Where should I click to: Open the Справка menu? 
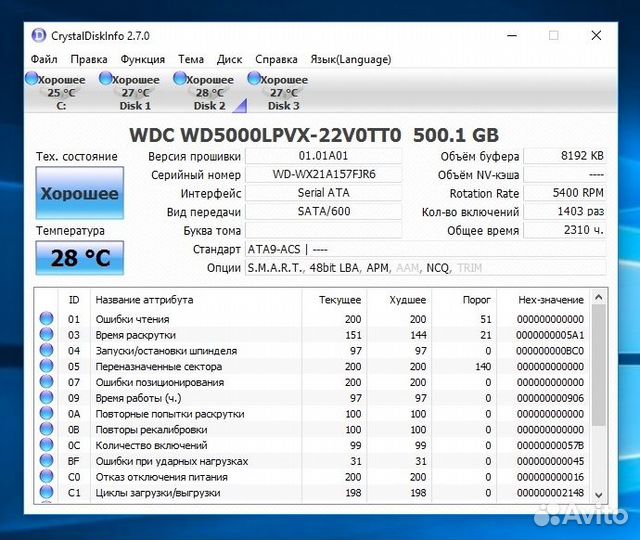pos(276,60)
